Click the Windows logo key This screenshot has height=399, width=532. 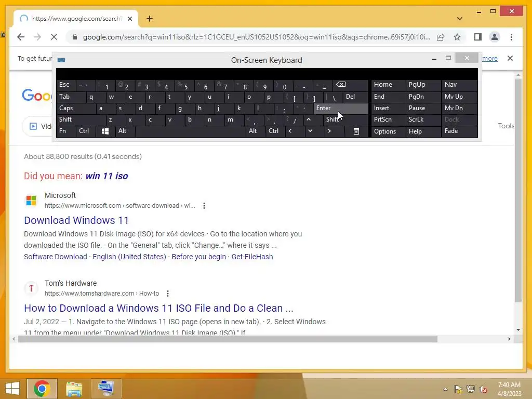click(105, 131)
